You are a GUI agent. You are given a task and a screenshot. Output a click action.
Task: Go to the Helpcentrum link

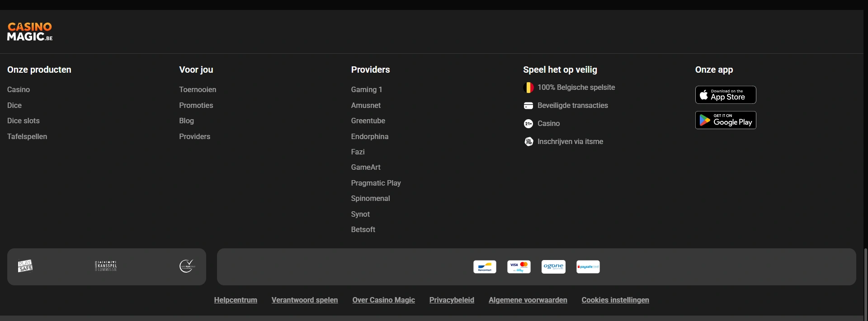(236, 300)
